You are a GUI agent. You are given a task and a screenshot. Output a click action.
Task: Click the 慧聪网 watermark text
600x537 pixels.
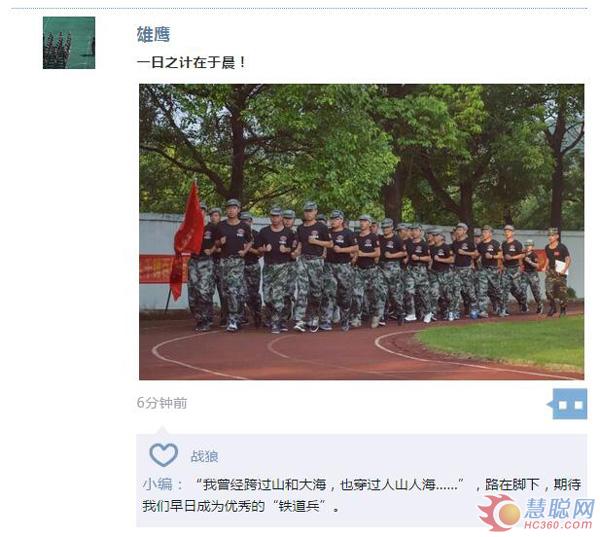tap(559, 508)
